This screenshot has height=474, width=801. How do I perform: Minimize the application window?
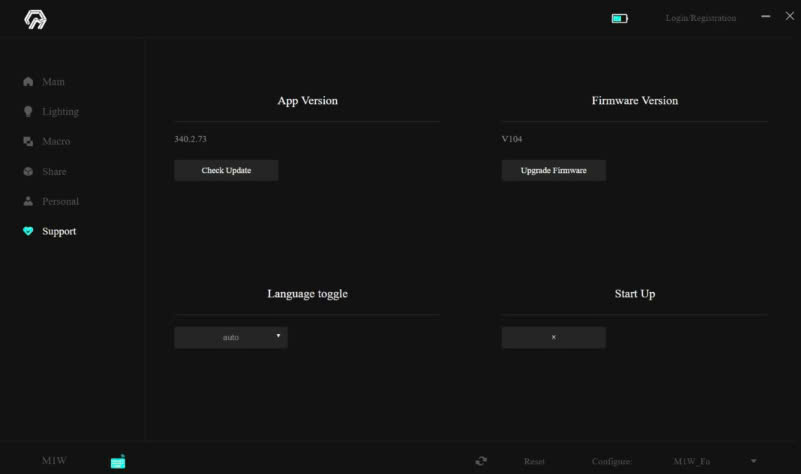click(x=766, y=17)
